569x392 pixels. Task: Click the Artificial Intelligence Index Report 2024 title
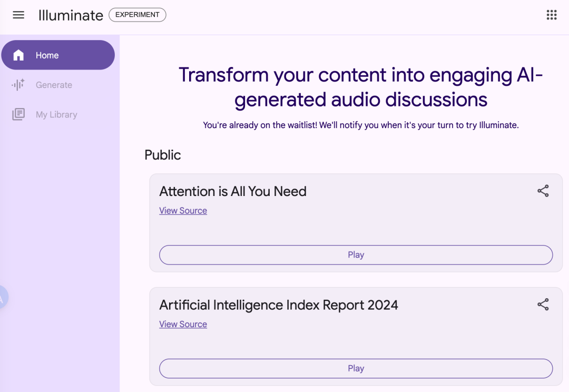(x=279, y=305)
